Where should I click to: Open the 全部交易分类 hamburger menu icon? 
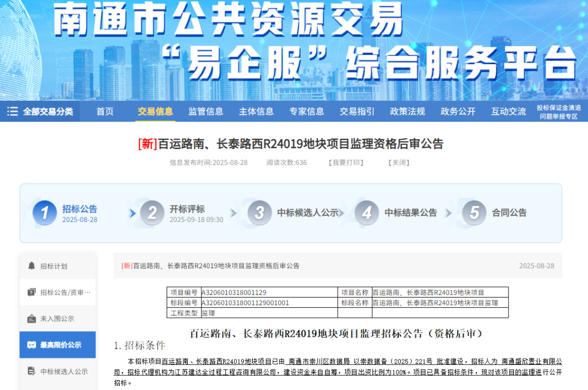click(x=12, y=111)
